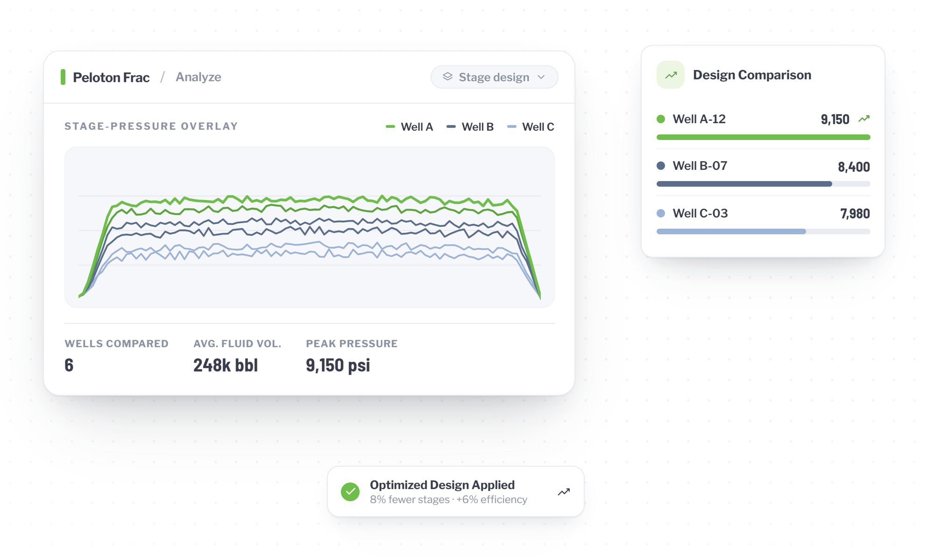
Task: Expand the Well C-03 comparison row
Action: point(763,219)
